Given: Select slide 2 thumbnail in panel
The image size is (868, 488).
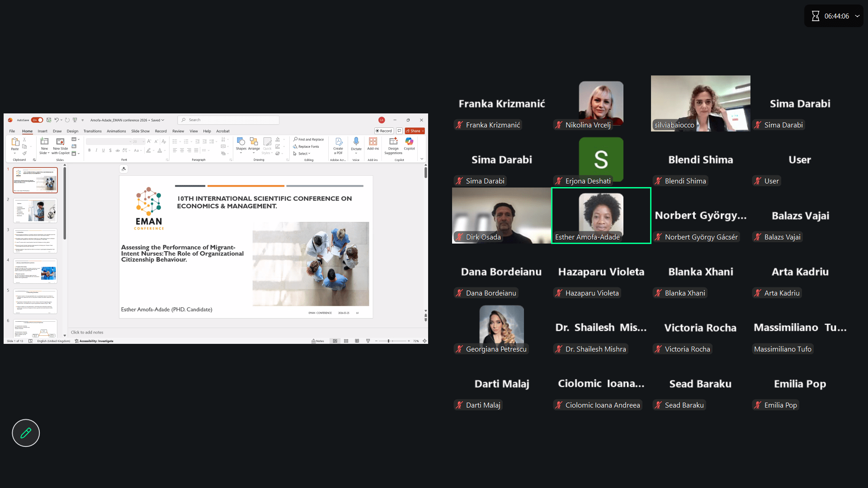Looking at the screenshot, I should pos(35,211).
